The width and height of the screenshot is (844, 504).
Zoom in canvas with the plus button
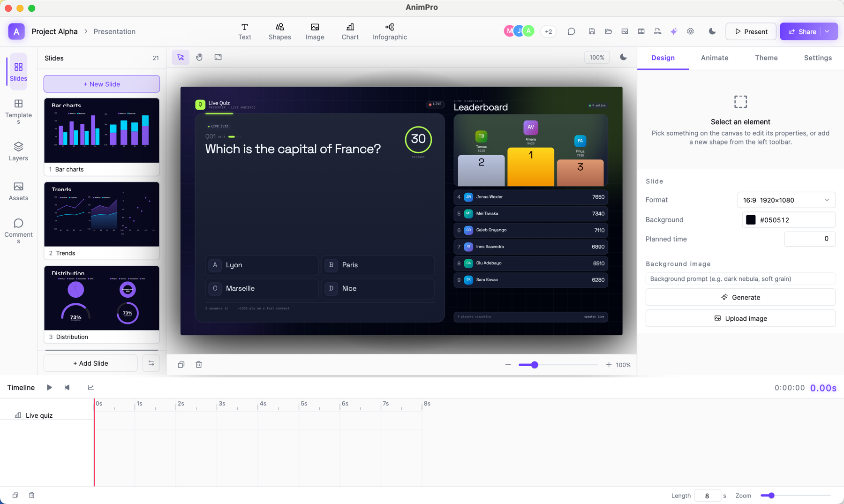point(609,365)
